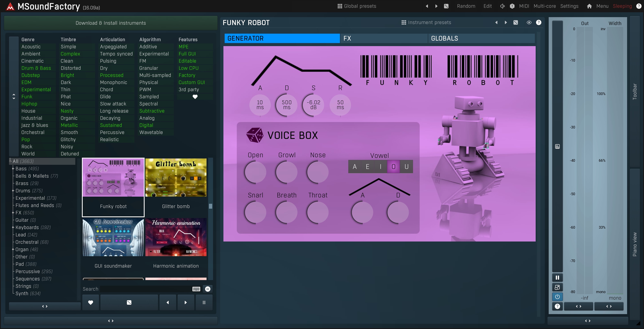This screenshot has width=644, height=329.
Task: Click the home icon next to Menu
Action: pyautogui.click(x=589, y=6)
